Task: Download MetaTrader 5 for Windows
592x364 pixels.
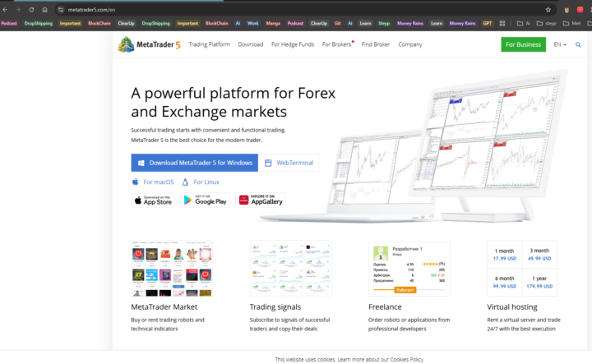Action: pos(194,163)
